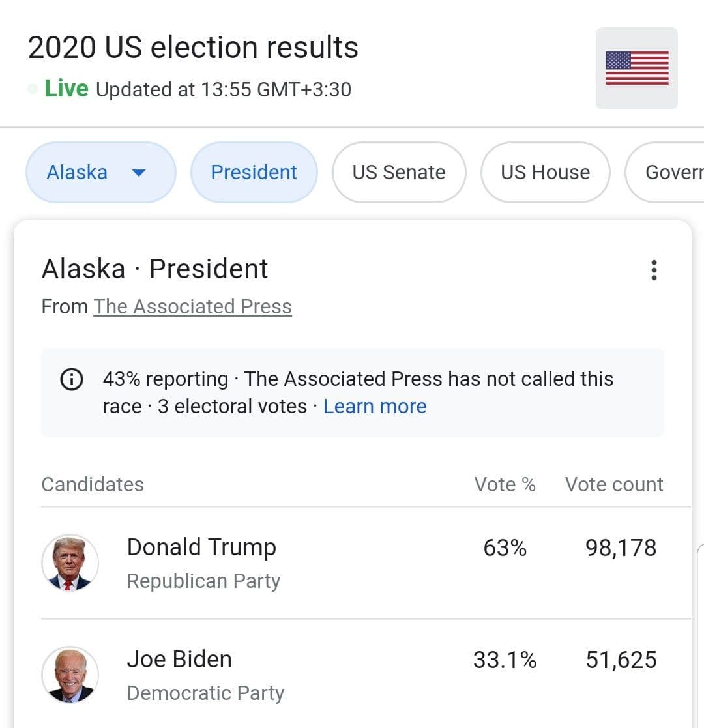The width and height of the screenshot is (704, 728).
Task: Click the Alaska dropdown arrow
Action: 138,173
